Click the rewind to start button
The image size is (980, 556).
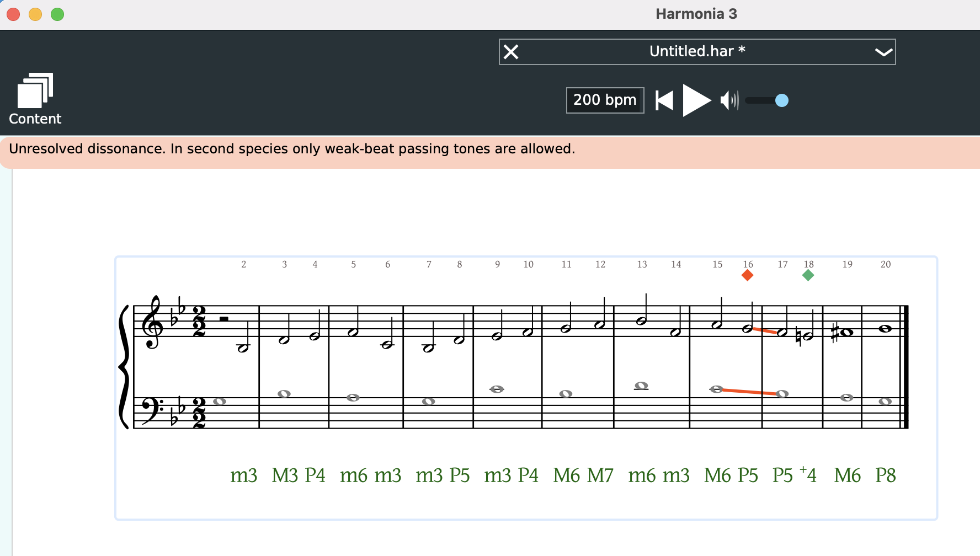coord(664,100)
